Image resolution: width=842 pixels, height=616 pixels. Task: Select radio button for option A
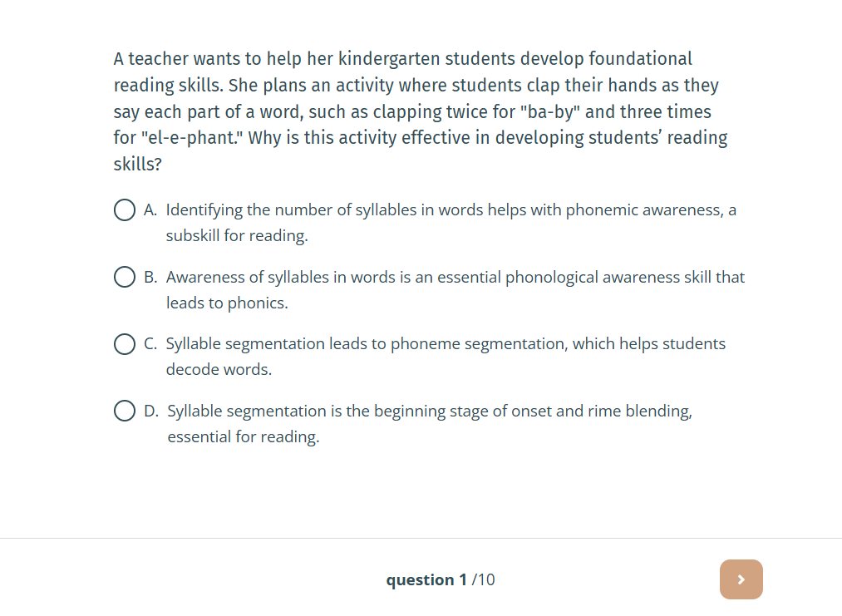(125, 209)
